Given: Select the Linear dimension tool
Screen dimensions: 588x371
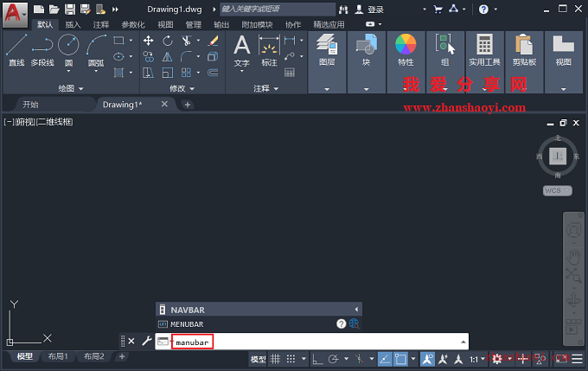Looking at the screenshot, I should click(x=290, y=40).
